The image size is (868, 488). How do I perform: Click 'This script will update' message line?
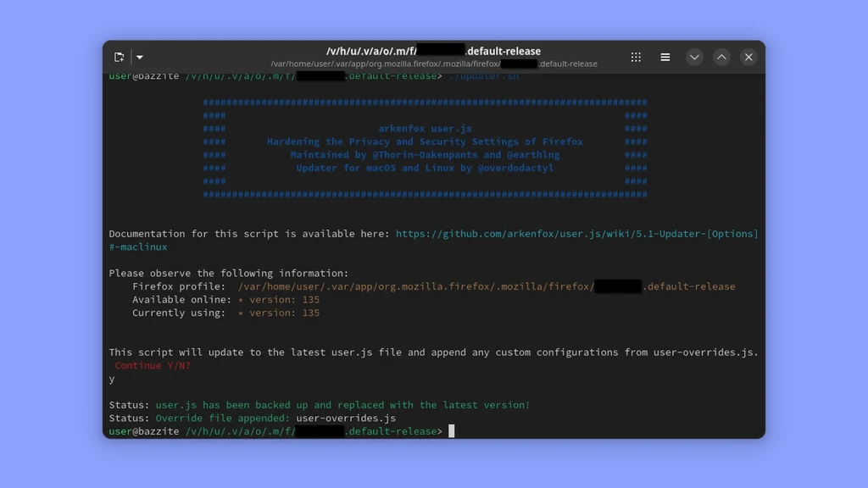[x=433, y=352]
